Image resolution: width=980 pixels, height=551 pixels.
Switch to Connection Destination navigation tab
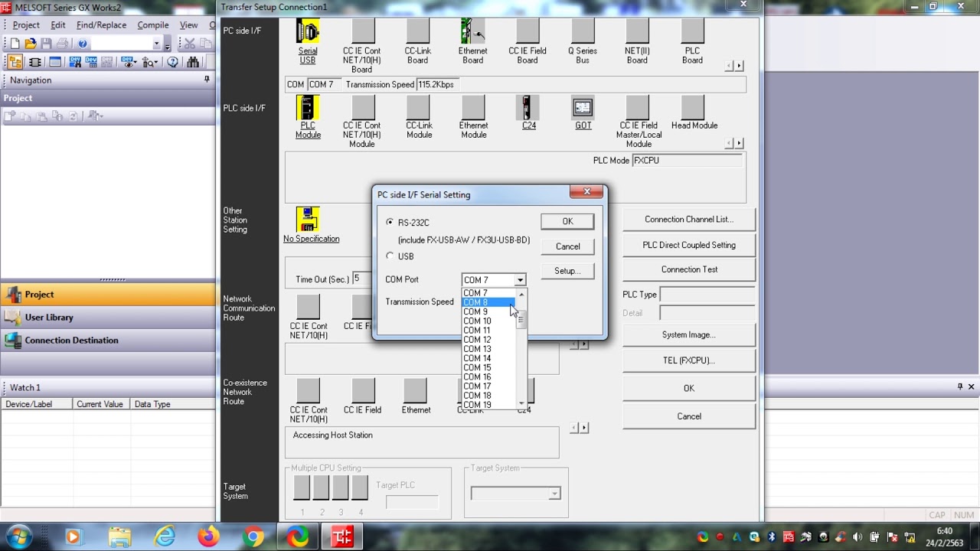(108, 340)
